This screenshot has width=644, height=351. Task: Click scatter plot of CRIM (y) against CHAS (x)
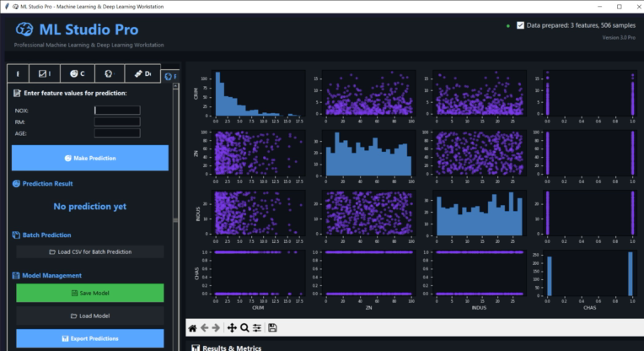(589, 93)
